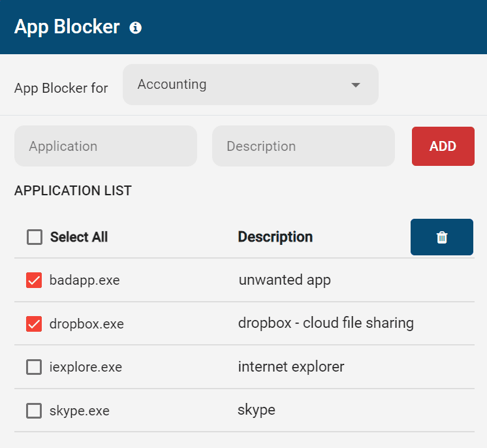Select the iexplore.exe application name
Viewport: 487px width, 448px height.
86,367
